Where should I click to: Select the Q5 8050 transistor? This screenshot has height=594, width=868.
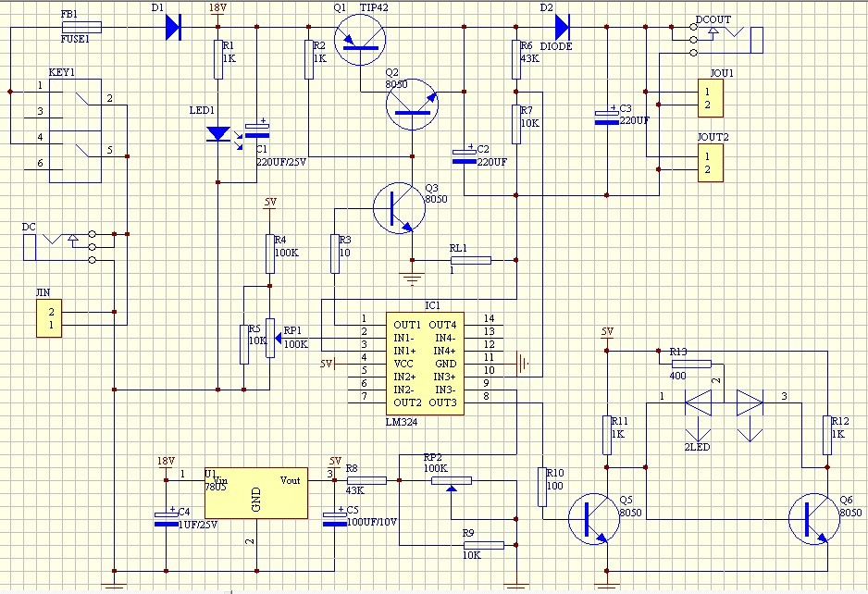[594, 519]
